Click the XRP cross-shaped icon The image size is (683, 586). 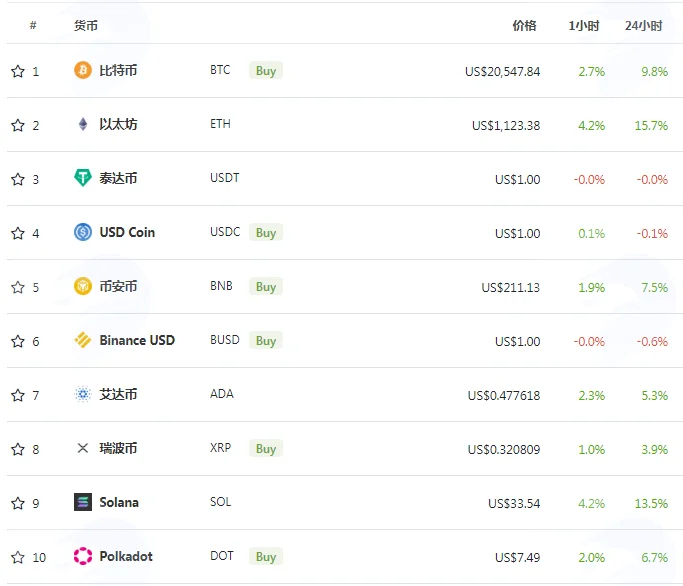pos(83,448)
